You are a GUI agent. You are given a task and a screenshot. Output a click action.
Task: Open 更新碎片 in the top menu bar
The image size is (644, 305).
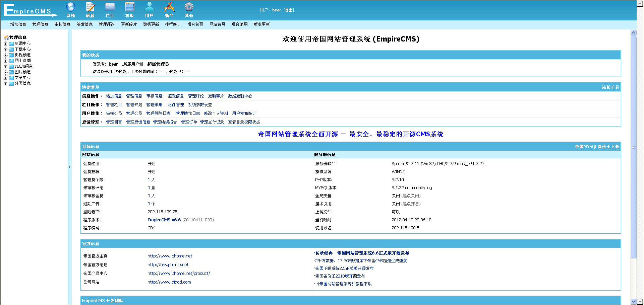(129, 24)
